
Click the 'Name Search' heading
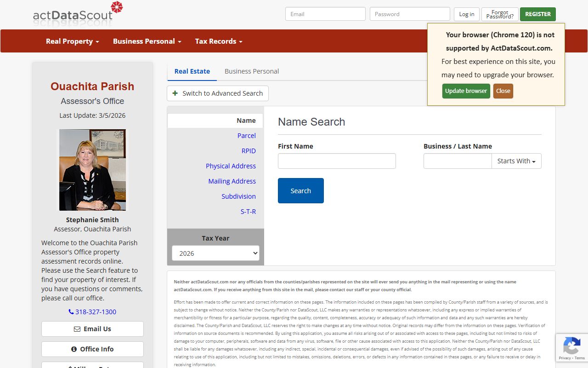pyautogui.click(x=311, y=122)
